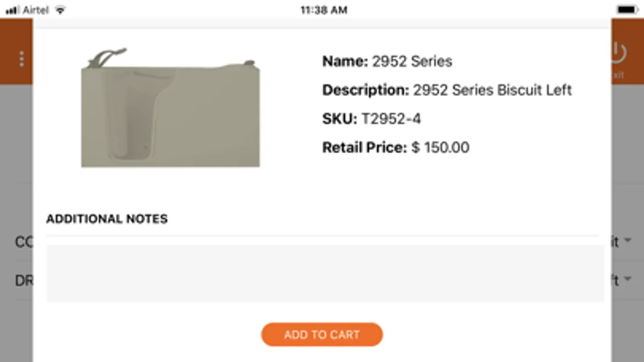
Task: Tap the 11:38 AM clock
Action: pos(324,10)
